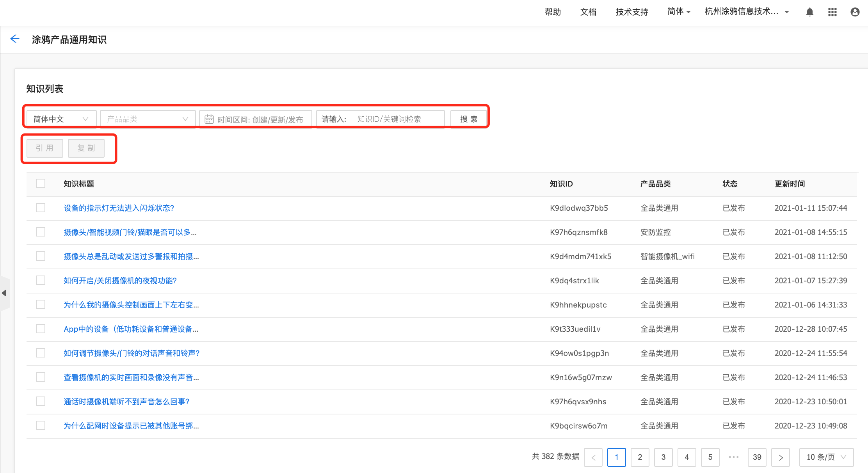Select knowledge ID K9dlodwq37bb5
Image resolution: width=868 pixels, height=473 pixels.
point(579,208)
